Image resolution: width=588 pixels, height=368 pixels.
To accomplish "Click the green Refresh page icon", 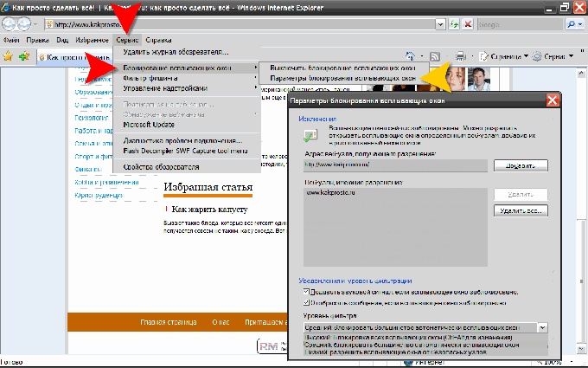I will 454,24.
